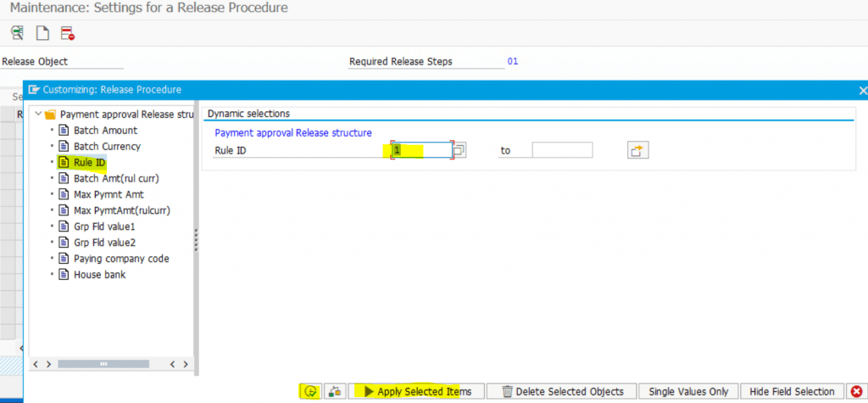This screenshot has width=868, height=403.
Task: Click the create new document toolbar icon
Action: (42, 33)
